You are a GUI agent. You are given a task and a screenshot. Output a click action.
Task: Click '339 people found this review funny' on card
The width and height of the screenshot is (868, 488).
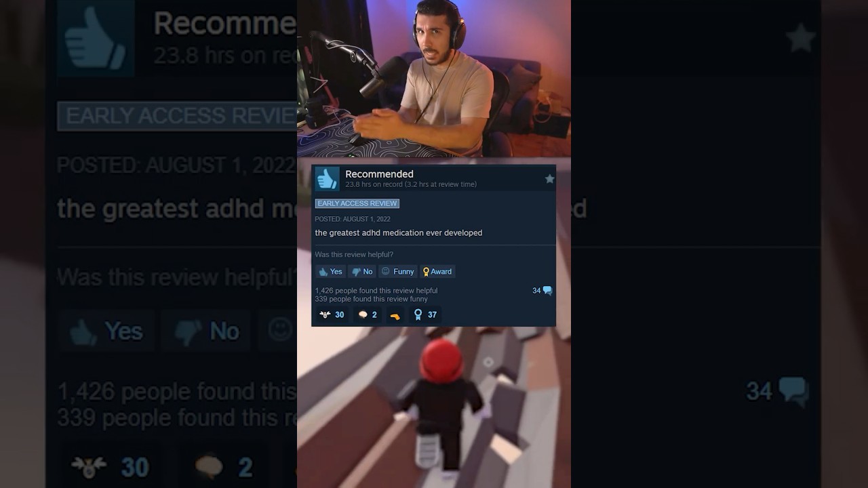(x=372, y=299)
